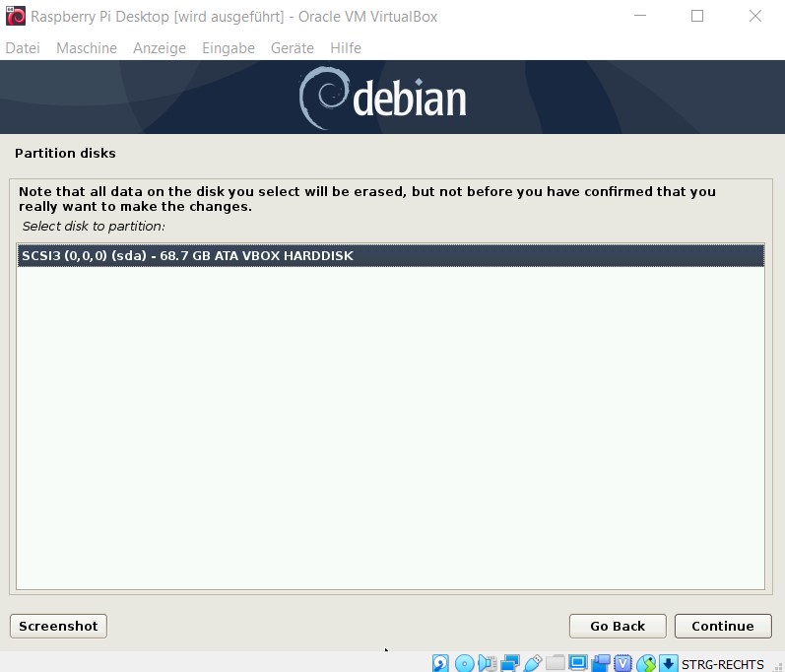Click the recording status icon

click(601, 663)
